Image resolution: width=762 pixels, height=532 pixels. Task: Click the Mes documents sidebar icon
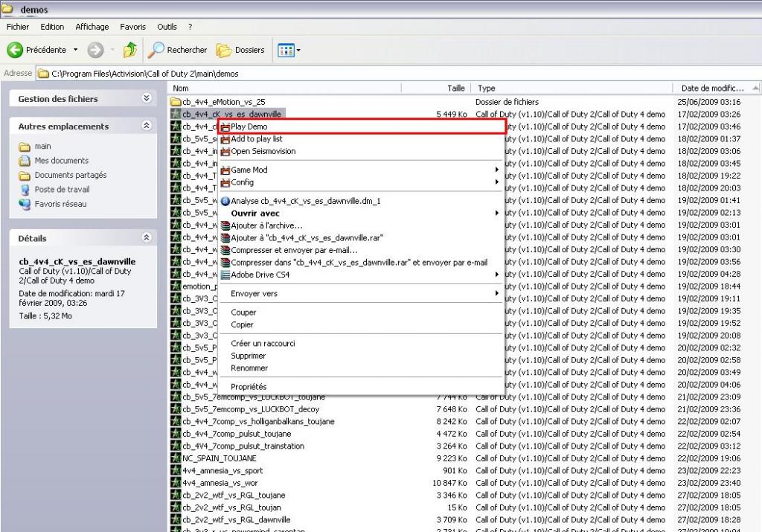tap(25, 161)
